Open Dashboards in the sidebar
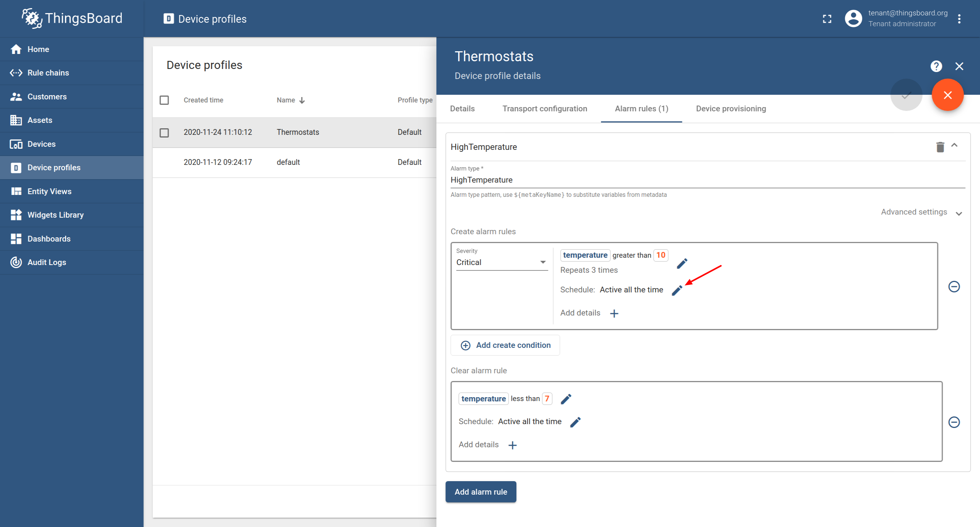This screenshot has width=980, height=527. (72, 239)
